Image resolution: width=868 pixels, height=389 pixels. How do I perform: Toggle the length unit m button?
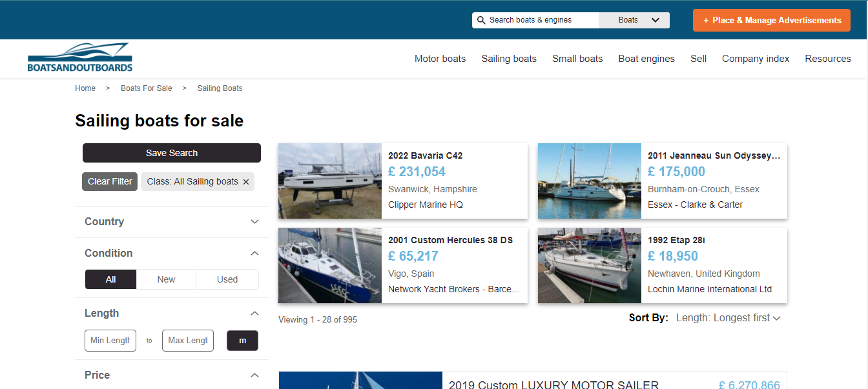pyautogui.click(x=242, y=341)
